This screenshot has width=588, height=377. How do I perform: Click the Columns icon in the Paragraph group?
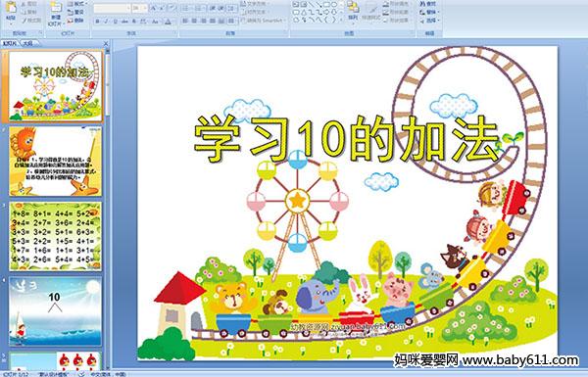(231, 21)
